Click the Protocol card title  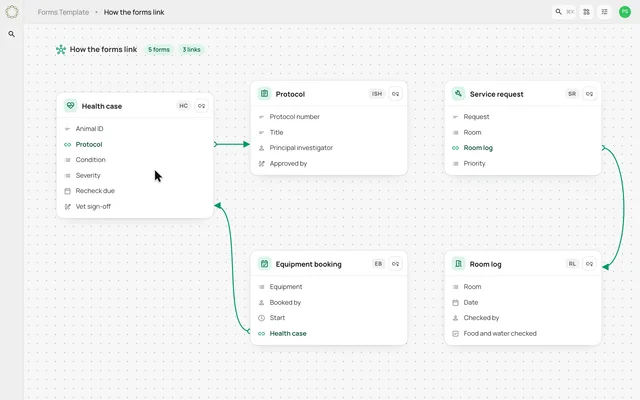(x=290, y=94)
